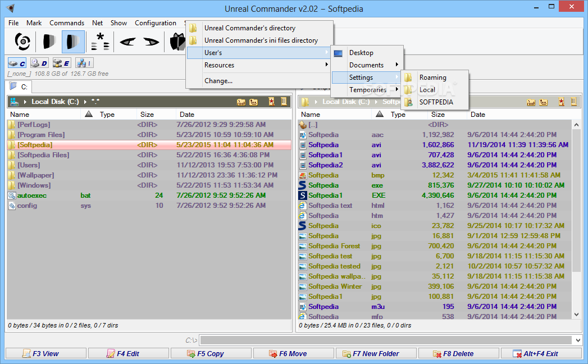Expand the Settings submenu

pyautogui.click(x=367, y=78)
